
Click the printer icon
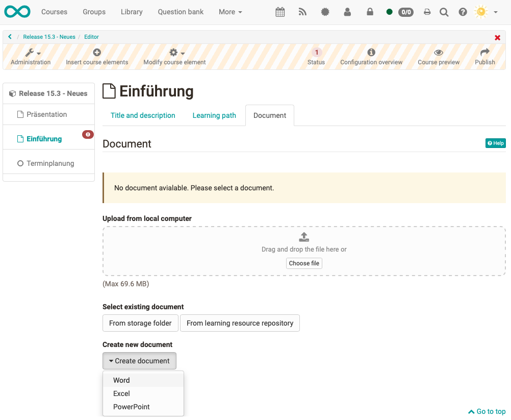427,12
